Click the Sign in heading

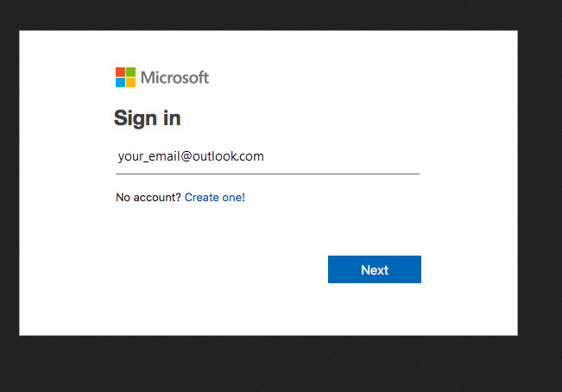tap(148, 118)
